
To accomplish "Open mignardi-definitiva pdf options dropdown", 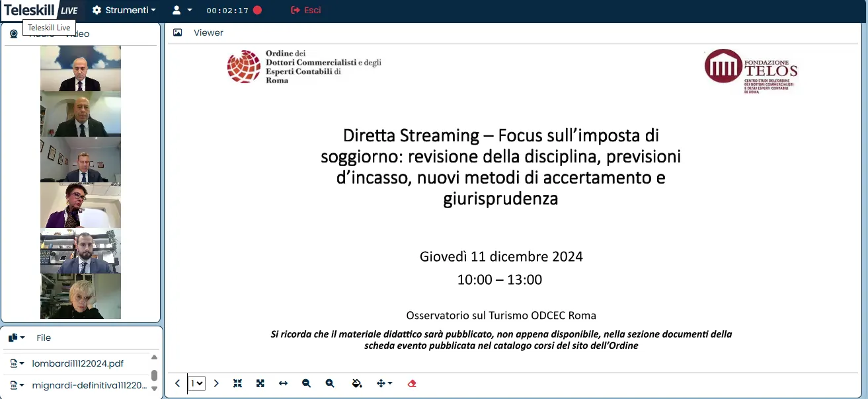I will 17,385.
